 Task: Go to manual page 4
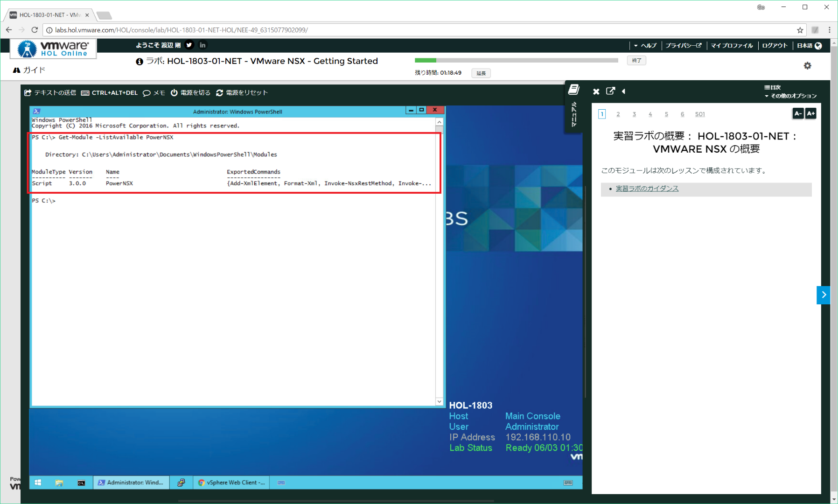650,114
